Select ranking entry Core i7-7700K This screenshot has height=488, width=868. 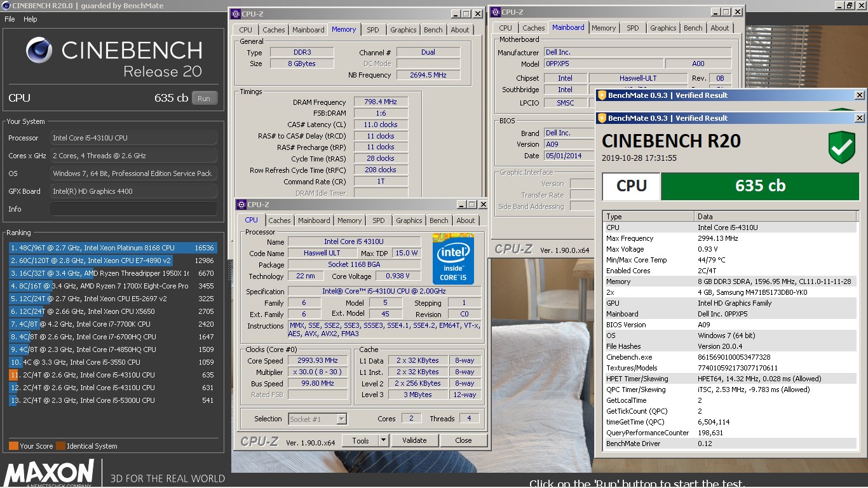tap(112, 324)
